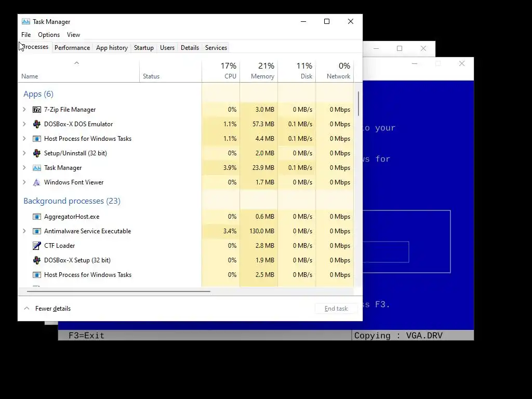Click the vertical scrollbar thumb in process list

click(x=358, y=103)
